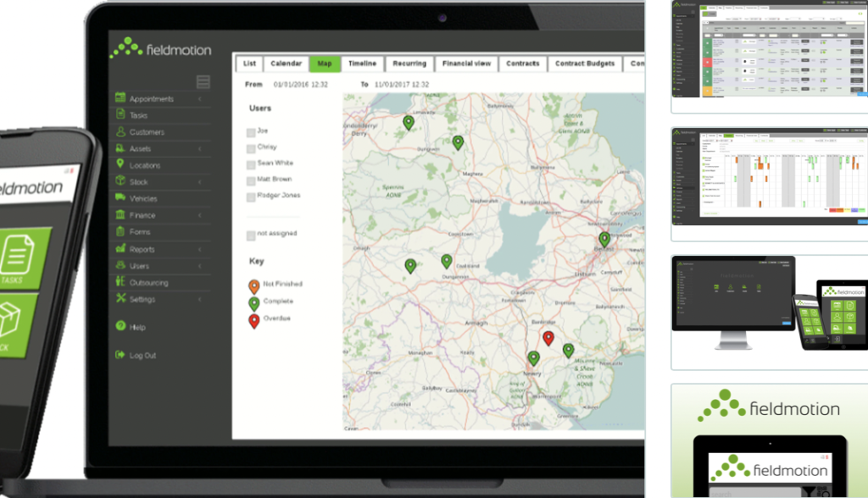The height and width of the screenshot is (498, 868).
Task: Click the Customers menu label
Action: pyautogui.click(x=147, y=132)
